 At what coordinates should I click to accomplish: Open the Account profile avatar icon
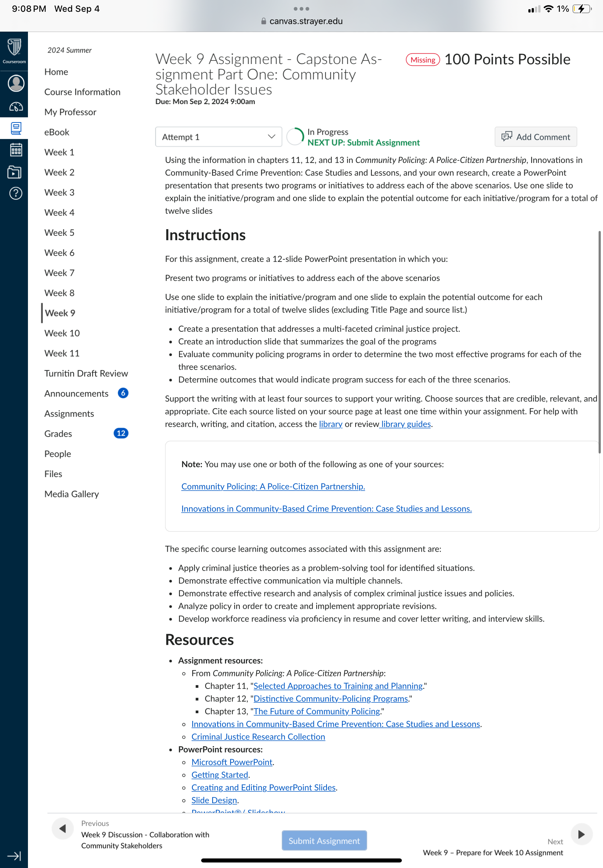16,83
